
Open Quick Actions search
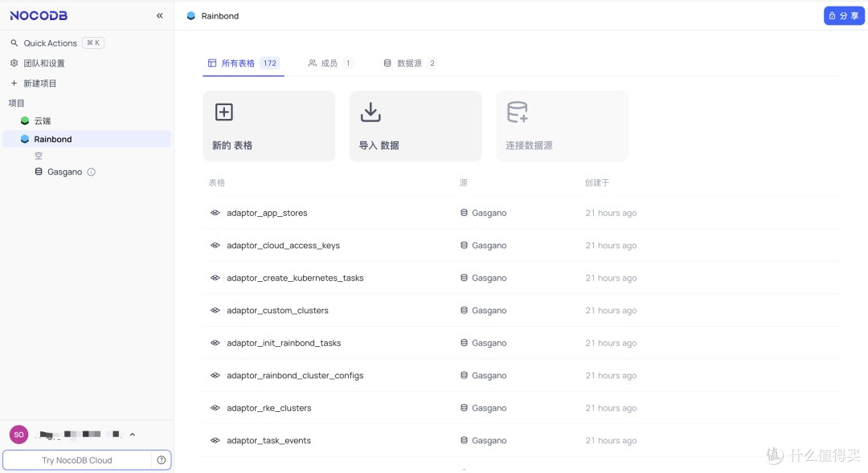click(x=50, y=43)
